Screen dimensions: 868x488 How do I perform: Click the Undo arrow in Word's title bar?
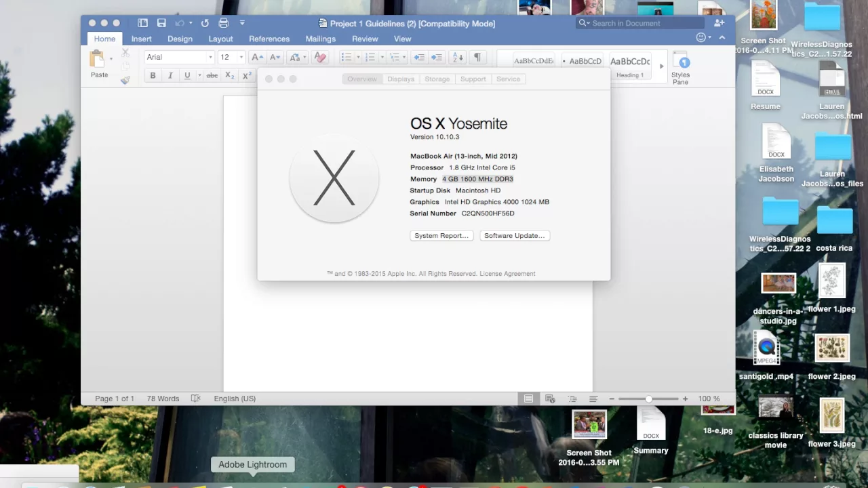pyautogui.click(x=180, y=23)
